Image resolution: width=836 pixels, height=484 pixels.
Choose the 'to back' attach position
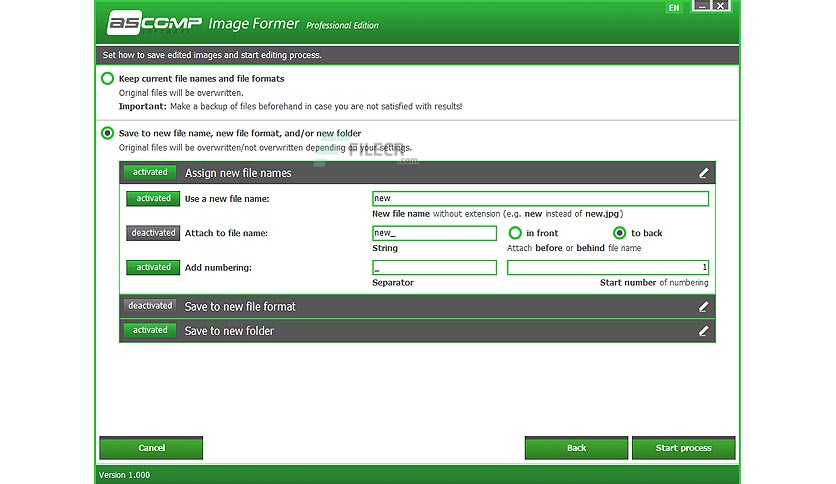point(619,233)
